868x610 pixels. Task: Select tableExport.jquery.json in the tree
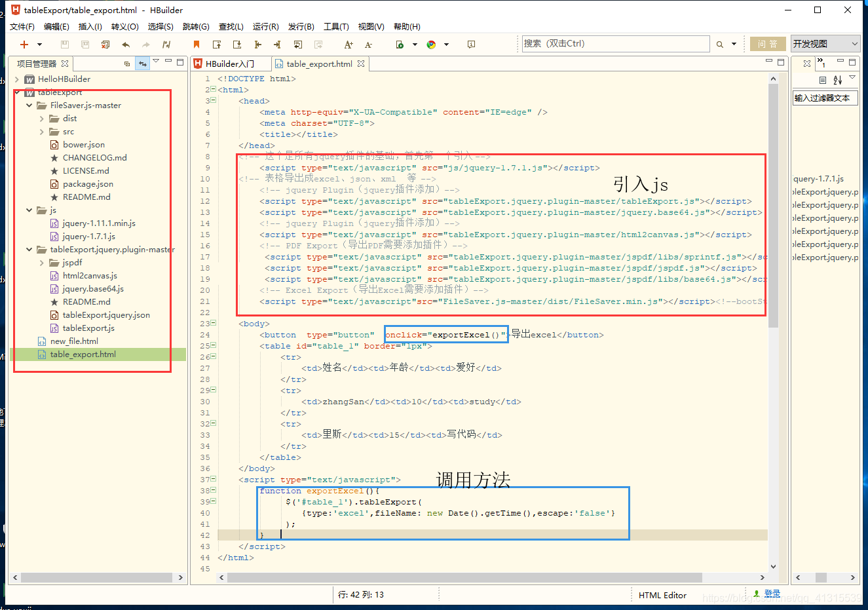point(106,315)
